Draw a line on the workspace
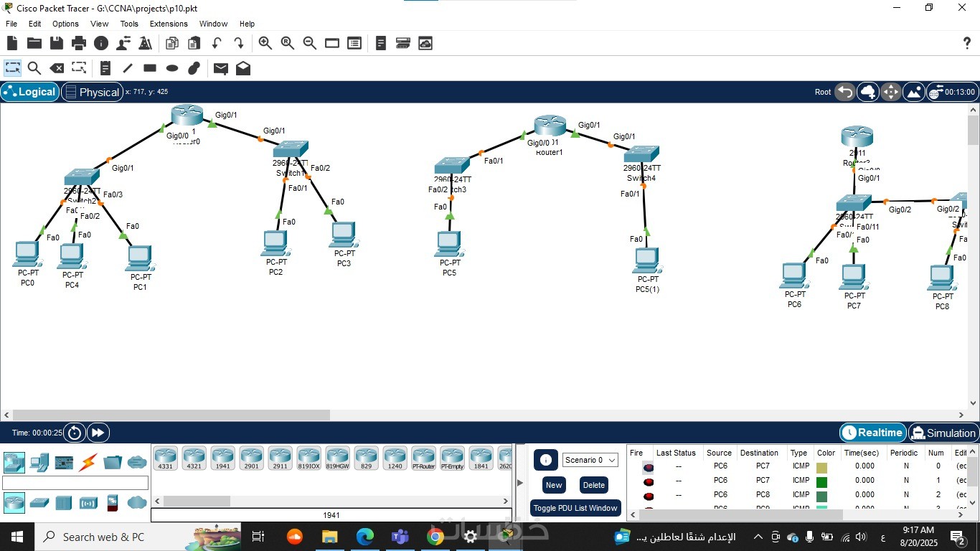980x551 pixels. (x=128, y=68)
